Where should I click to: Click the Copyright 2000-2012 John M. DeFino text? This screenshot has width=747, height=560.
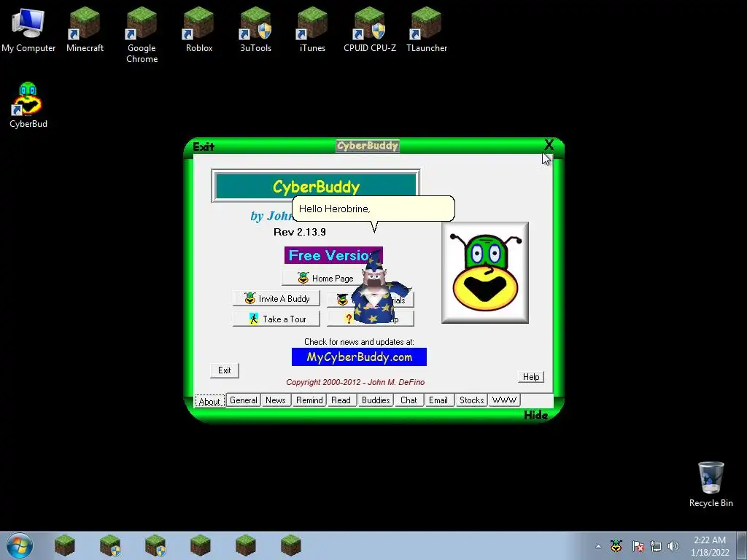pos(355,382)
